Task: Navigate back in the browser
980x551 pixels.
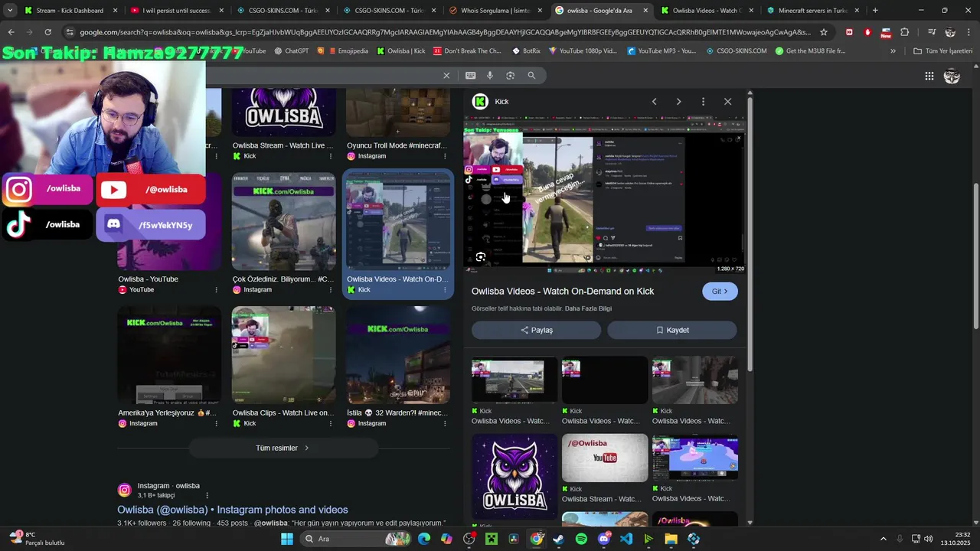Action: coord(11,32)
